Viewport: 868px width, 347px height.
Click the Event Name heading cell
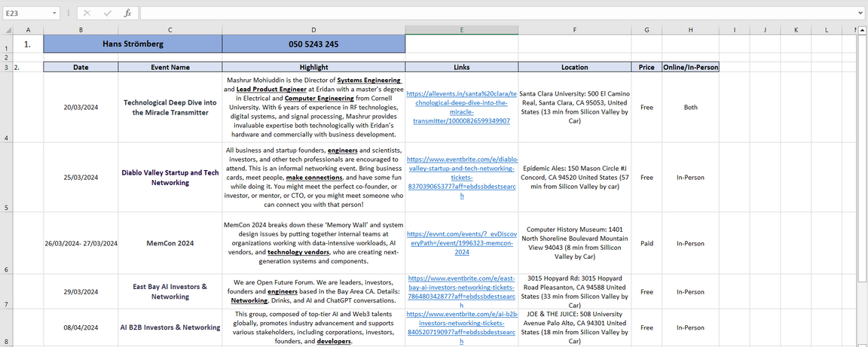[170, 67]
